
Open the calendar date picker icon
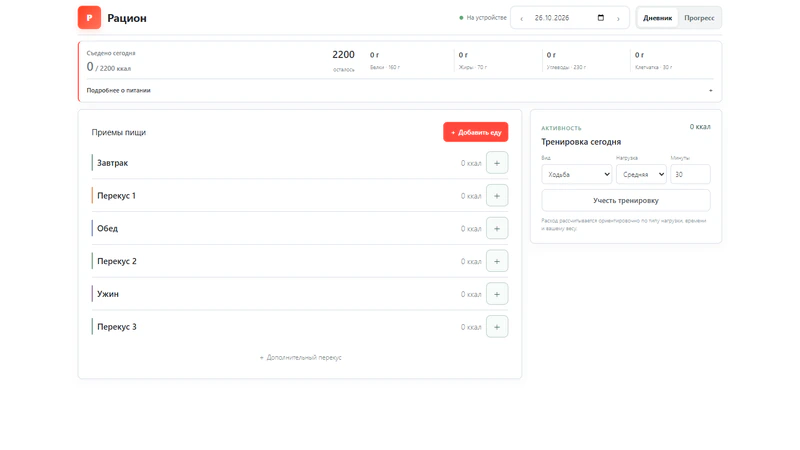[601, 18]
